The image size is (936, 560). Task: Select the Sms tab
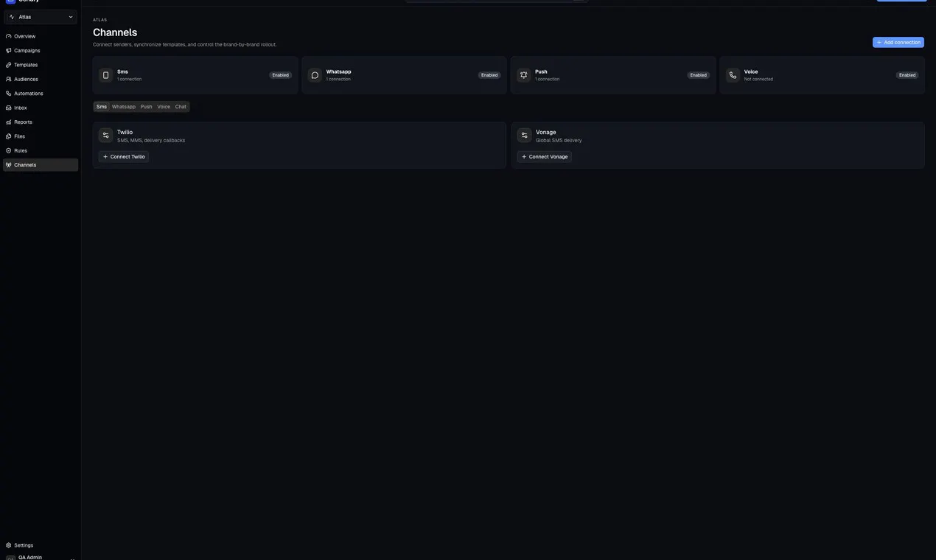pyautogui.click(x=102, y=107)
